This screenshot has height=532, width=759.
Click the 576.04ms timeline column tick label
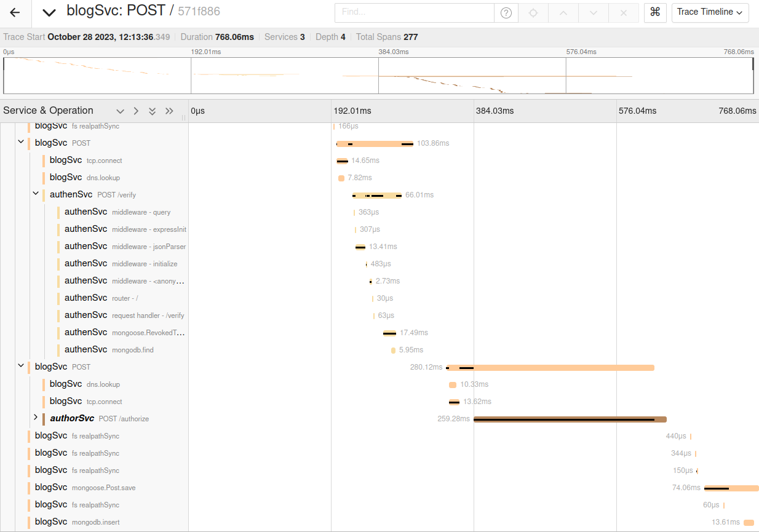pos(637,111)
